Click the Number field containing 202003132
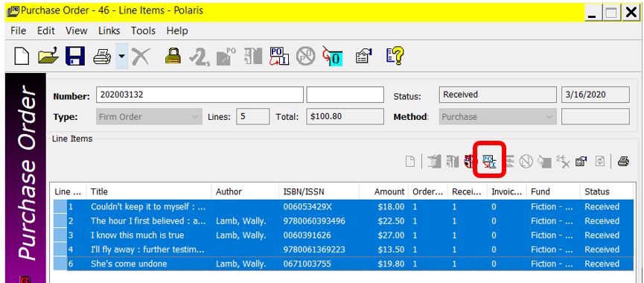Viewport: 644px width, 283px height. click(x=200, y=95)
